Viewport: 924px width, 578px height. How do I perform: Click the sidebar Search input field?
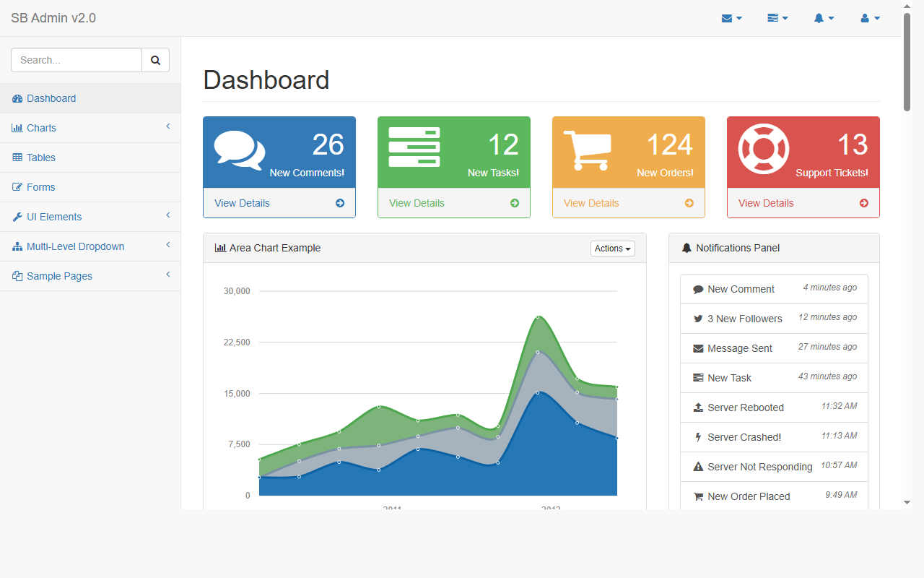(77, 60)
